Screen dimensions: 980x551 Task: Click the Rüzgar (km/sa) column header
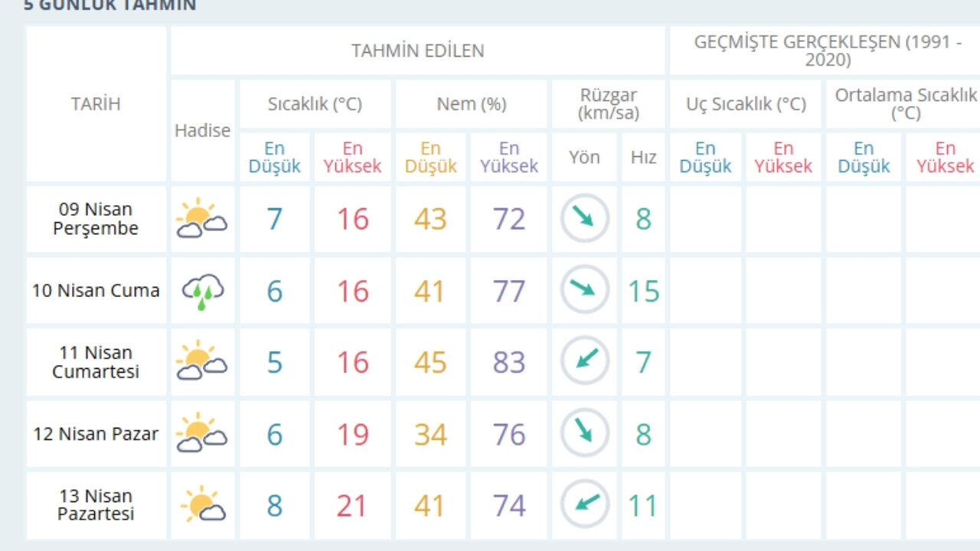pos(609,105)
